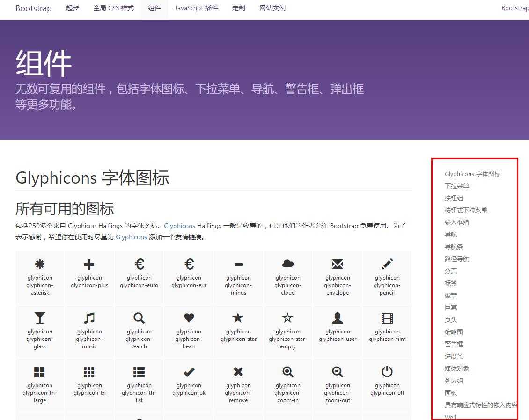
Task: Go to 分页 sidebar section
Action: click(x=451, y=271)
